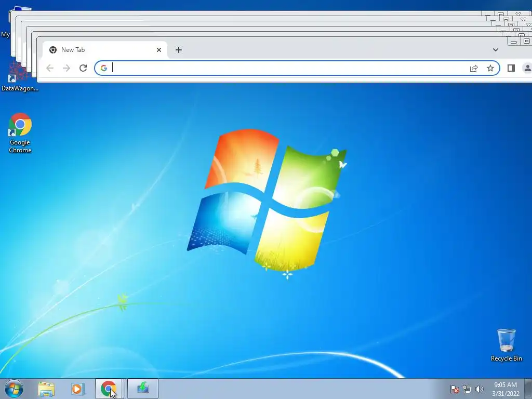Open the Windows Start menu orb
This screenshot has width=532, height=399.
tap(14, 389)
